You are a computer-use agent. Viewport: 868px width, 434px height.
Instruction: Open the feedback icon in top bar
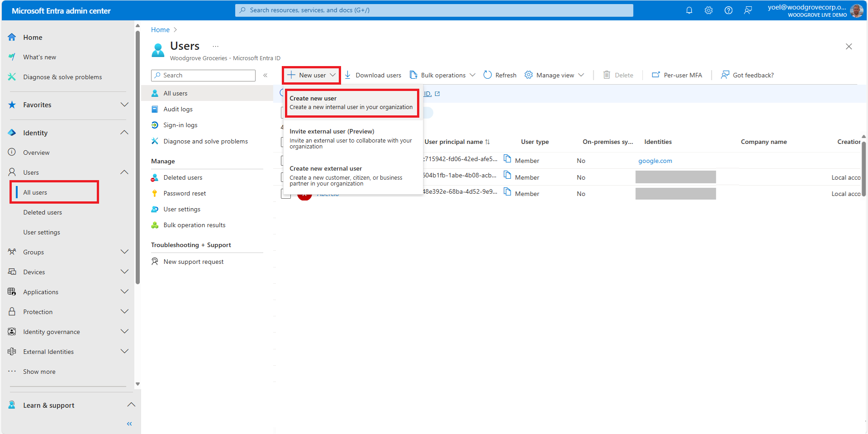pyautogui.click(x=748, y=10)
